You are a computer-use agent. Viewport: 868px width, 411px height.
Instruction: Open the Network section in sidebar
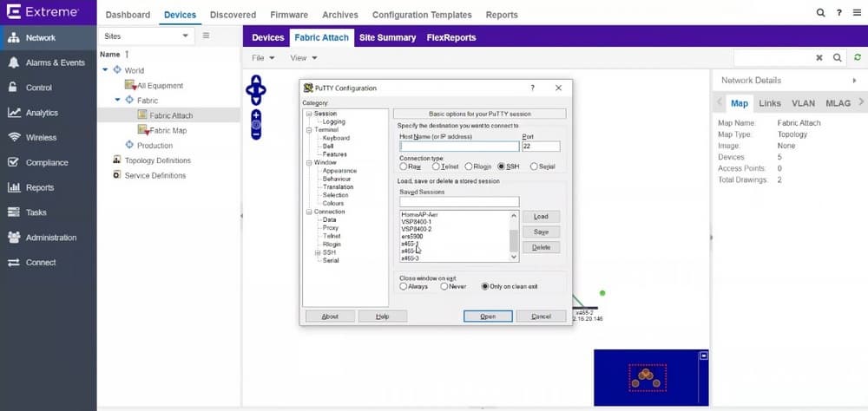(48, 37)
